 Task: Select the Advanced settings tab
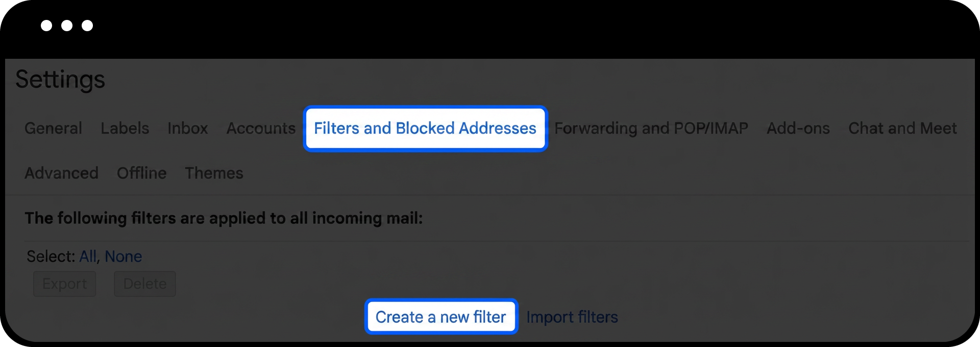61,173
